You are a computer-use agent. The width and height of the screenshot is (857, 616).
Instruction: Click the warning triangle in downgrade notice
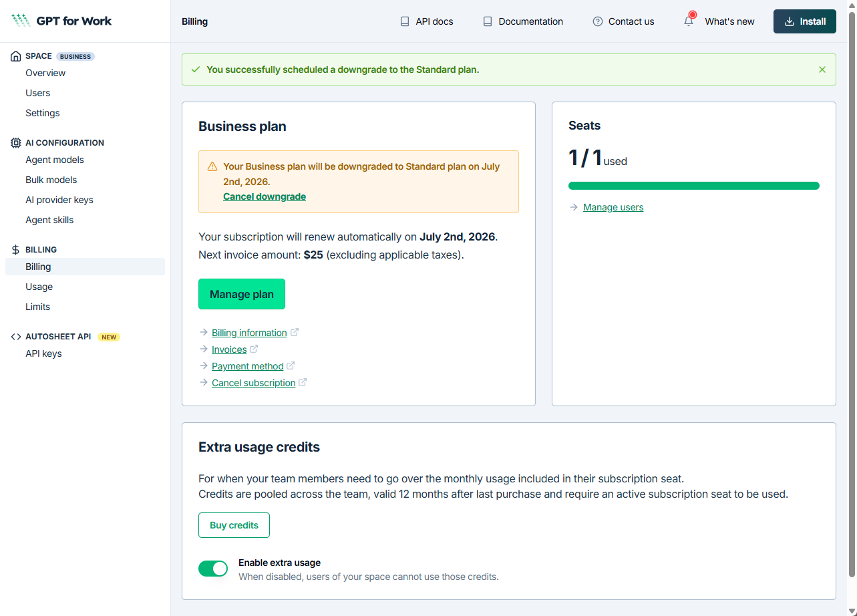pos(212,166)
